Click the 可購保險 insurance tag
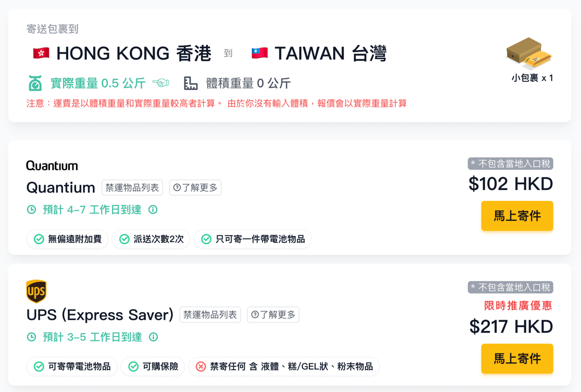This screenshot has width=581, height=392. pos(154,366)
